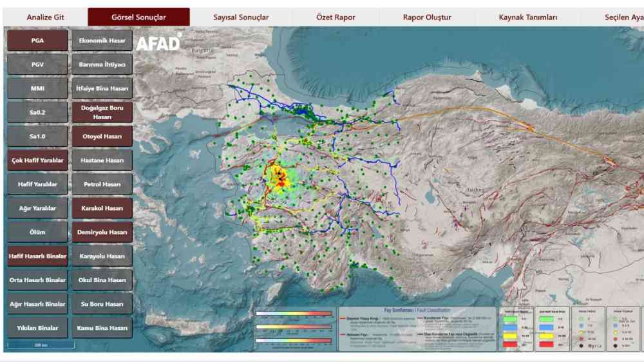Click the AFAD logo on map
The width and height of the screenshot is (644, 362).
click(158, 43)
